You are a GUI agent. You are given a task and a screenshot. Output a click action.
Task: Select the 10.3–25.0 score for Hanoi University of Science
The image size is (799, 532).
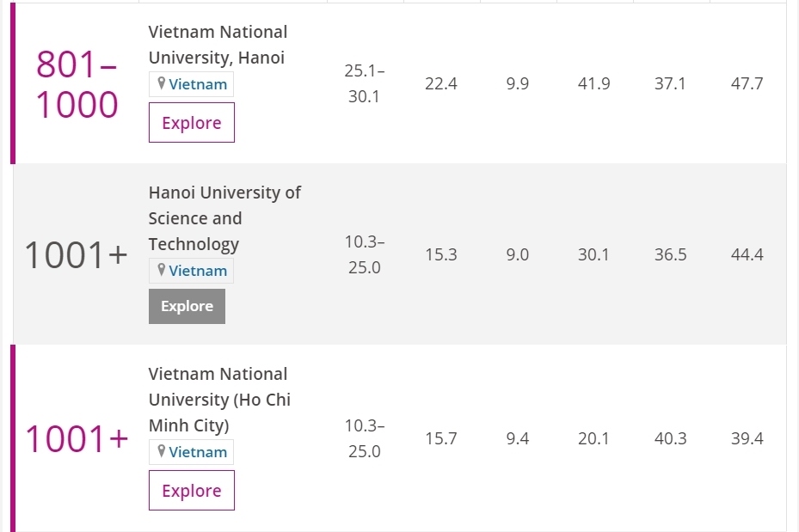(x=365, y=254)
